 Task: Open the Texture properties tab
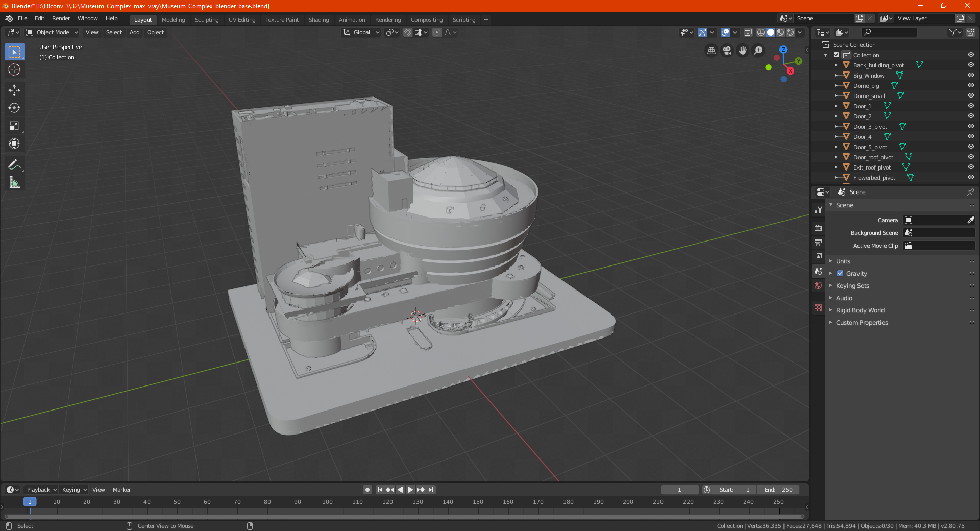[818, 308]
